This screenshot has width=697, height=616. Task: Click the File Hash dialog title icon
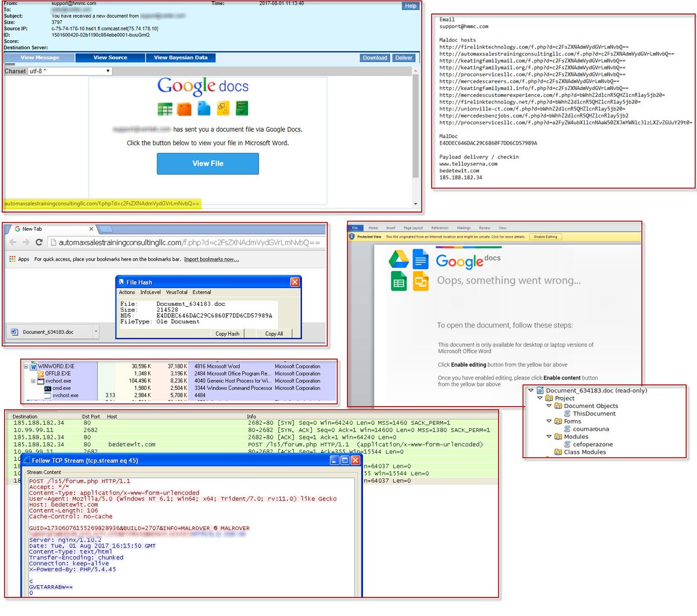pyautogui.click(x=121, y=282)
